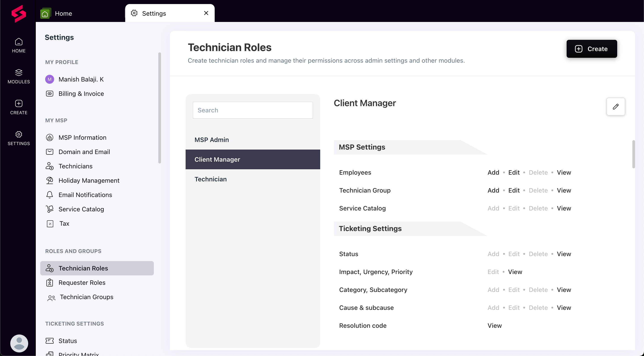Click the SuperOps logo at top left

tap(18, 14)
